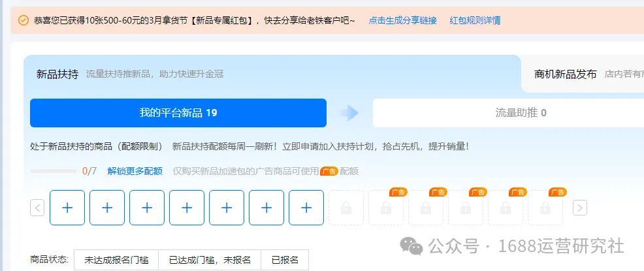This screenshot has height=271, width=644.
Task: Click 解锁更多配额 link
Action: click(135, 171)
